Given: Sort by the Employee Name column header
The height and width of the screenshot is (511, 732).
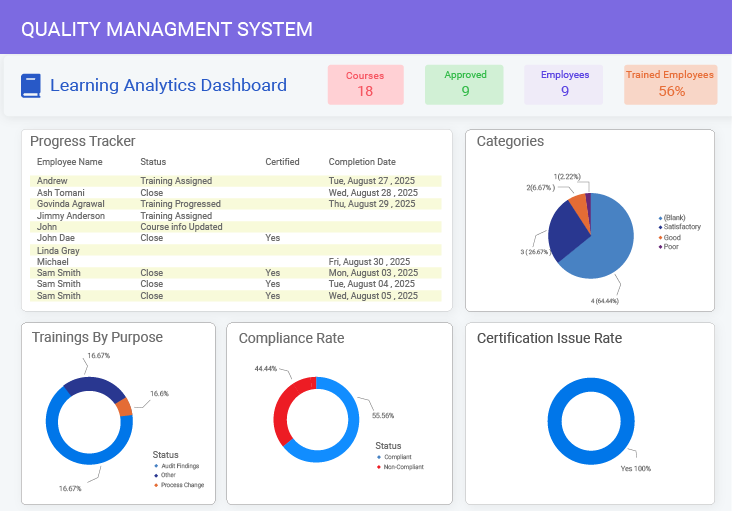Looking at the screenshot, I should 70,162.
